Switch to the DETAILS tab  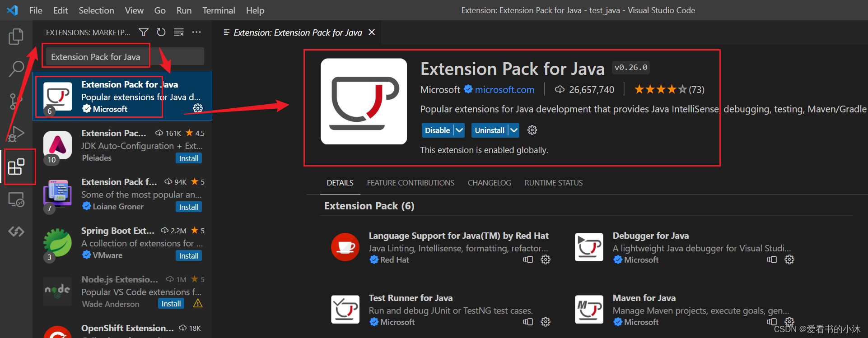(340, 183)
